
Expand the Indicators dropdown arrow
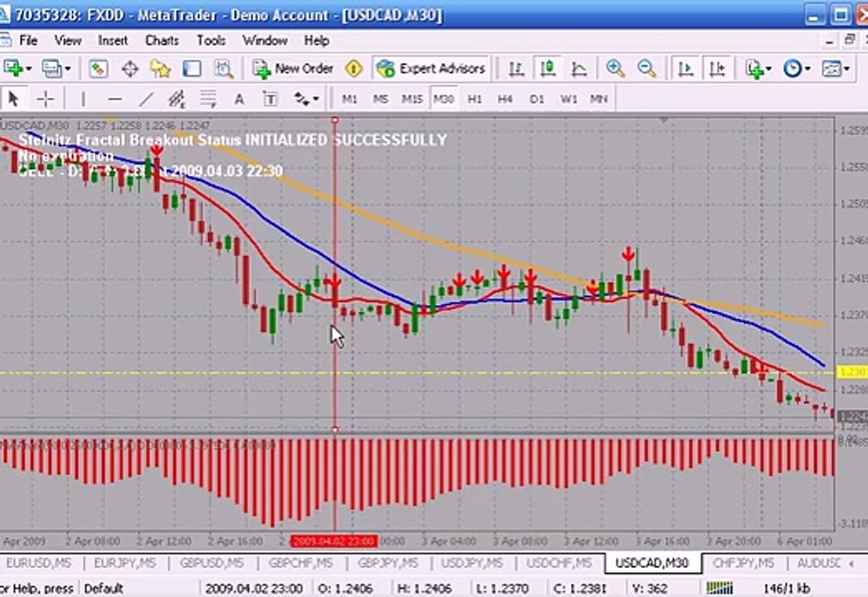(768, 69)
